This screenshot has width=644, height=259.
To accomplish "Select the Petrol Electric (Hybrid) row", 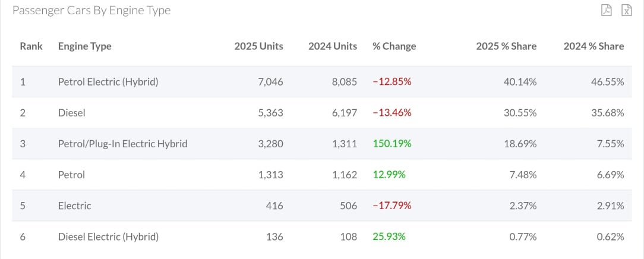I will click(x=322, y=82).
